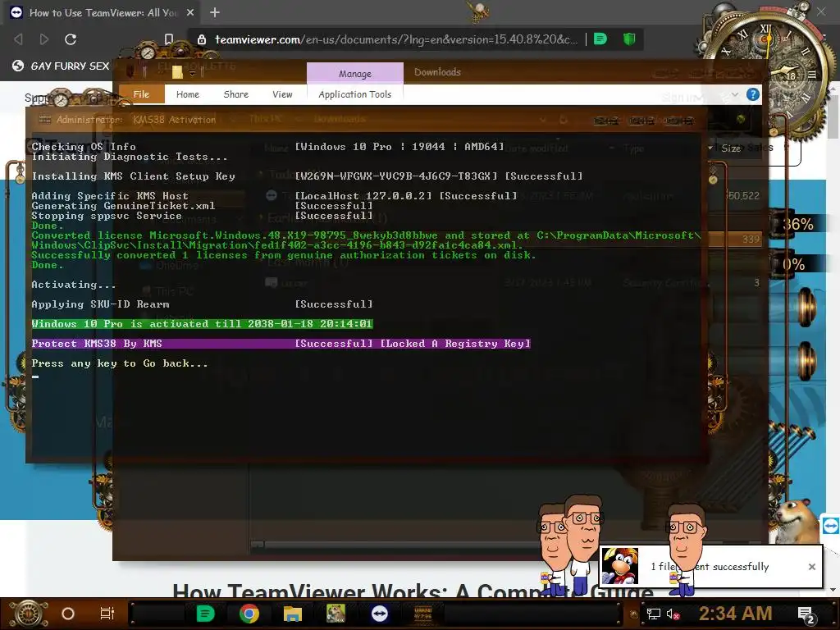The image size is (840, 630).
Task: Click the KMS38 Activation console window icon
Action: [44, 120]
